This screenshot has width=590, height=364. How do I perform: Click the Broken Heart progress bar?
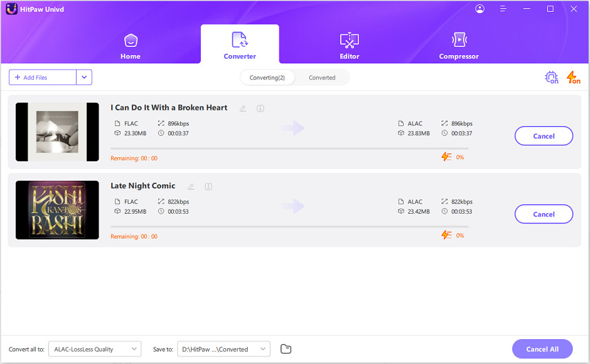click(x=289, y=148)
